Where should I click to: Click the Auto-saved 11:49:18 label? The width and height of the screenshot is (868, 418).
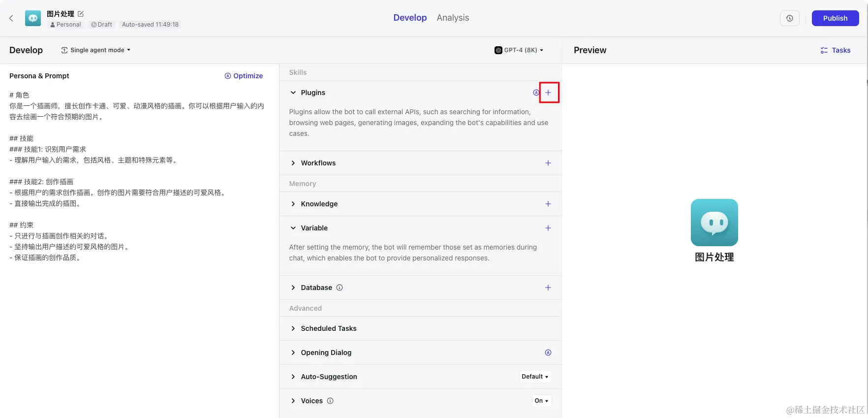[150, 25]
